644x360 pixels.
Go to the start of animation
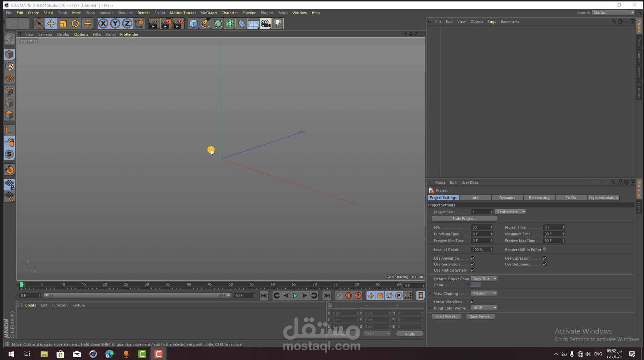coord(264,296)
